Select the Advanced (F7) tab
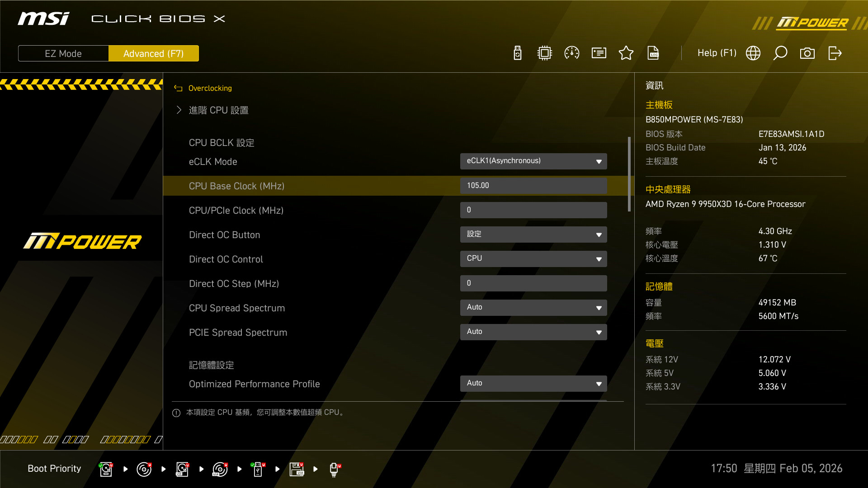This screenshot has height=488, width=868. (x=154, y=53)
